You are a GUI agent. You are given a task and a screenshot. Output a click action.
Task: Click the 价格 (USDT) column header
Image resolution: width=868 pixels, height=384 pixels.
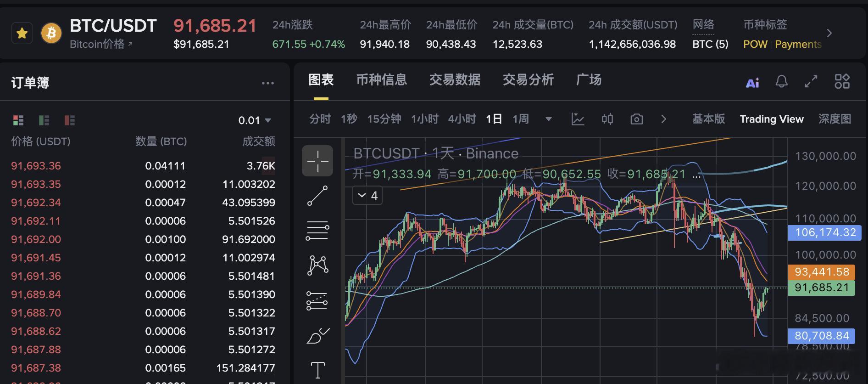tap(41, 141)
